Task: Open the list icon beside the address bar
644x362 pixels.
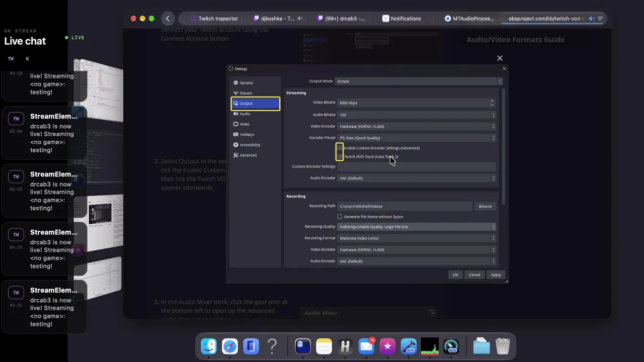Action: coord(600,19)
